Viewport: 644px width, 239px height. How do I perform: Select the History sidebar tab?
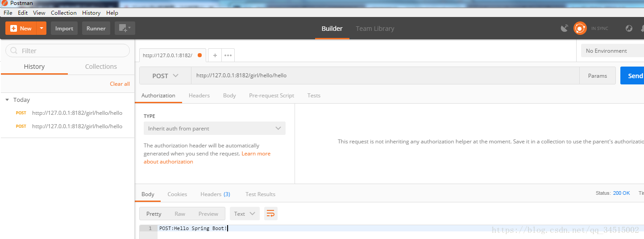click(x=34, y=67)
